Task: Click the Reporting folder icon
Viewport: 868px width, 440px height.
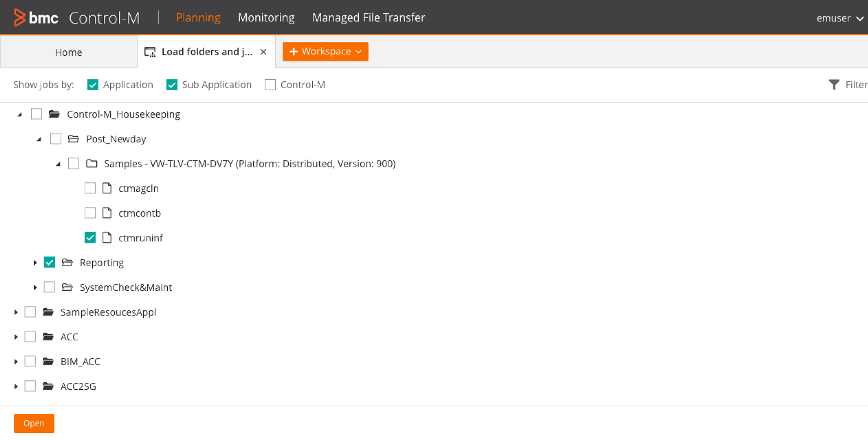Action: click(67, 262)
